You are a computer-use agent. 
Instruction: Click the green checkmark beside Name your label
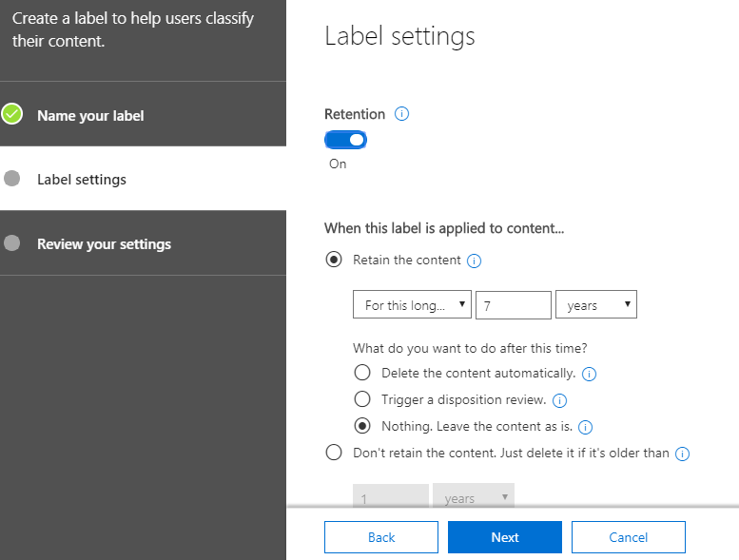click(x=11, y=114)
